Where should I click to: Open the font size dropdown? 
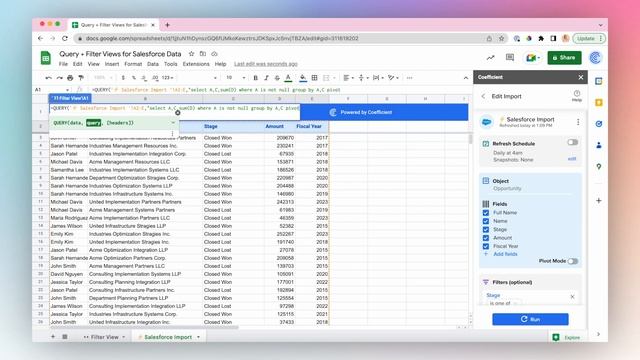pyautogui.click(x=236, y=78)
